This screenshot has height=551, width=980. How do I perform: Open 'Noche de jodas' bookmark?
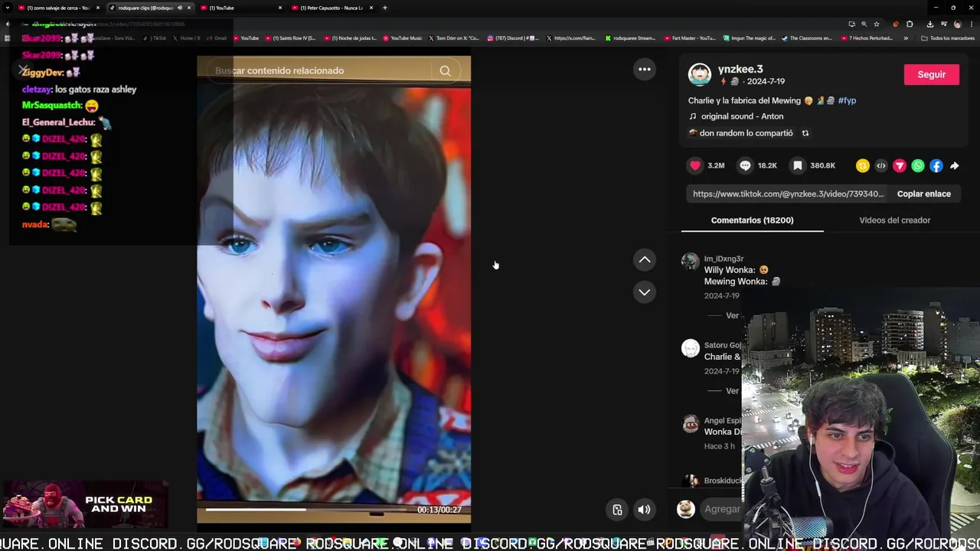click(350, 37)
